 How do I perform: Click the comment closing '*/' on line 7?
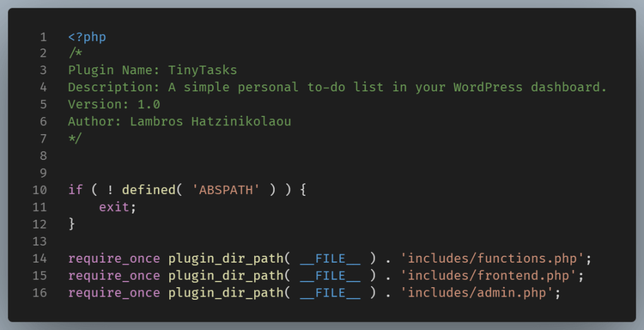point(75,139)
